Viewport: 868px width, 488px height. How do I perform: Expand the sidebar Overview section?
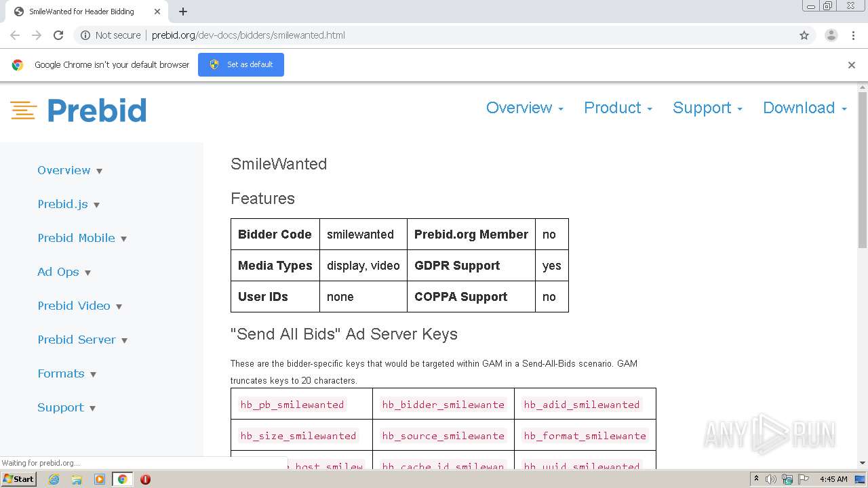pos(70,170)
